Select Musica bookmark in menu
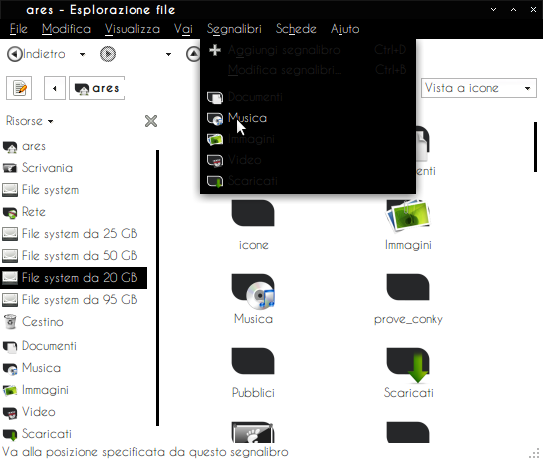 point(308,118)
